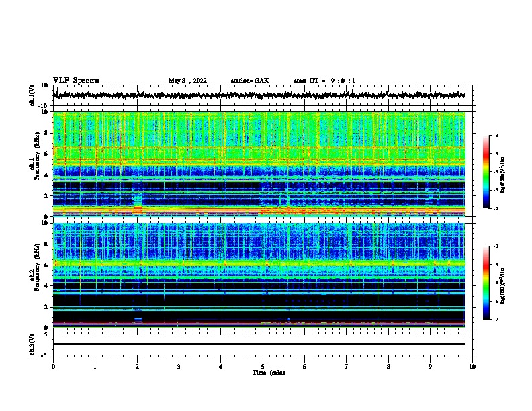Click the "-7" label on ch.2 color bar

pyautogui.click(x=496, y=319)
